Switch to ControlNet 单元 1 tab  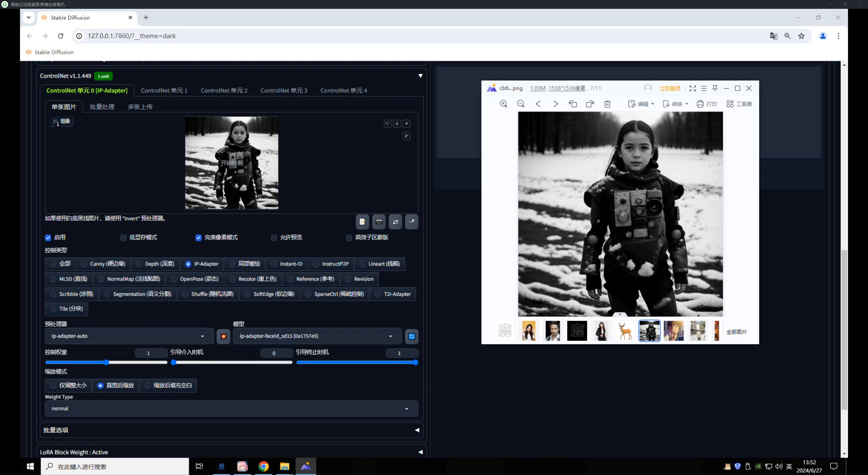tap(164, 91)
